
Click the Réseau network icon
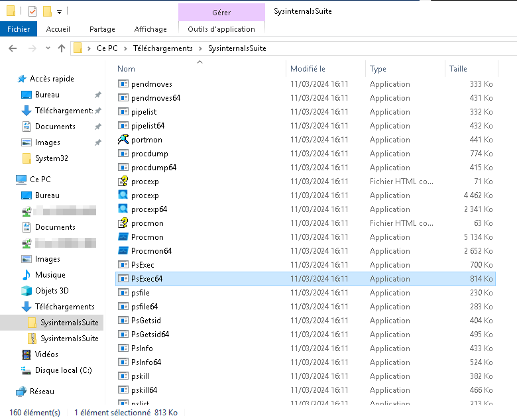(x=21, y=392)
